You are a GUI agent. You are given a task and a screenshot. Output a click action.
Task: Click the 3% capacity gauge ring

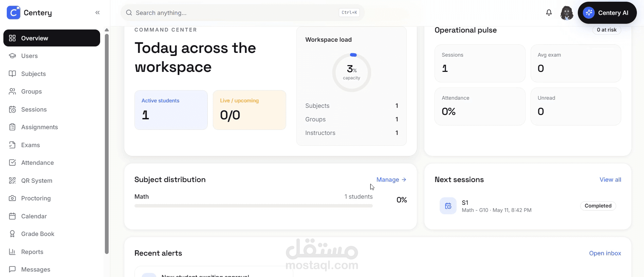click(x=351, y=72)
